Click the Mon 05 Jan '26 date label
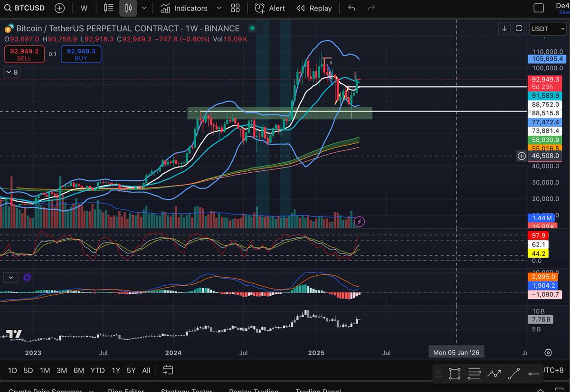Viewport: 570px width, 392px height. [x=456, y=353]
